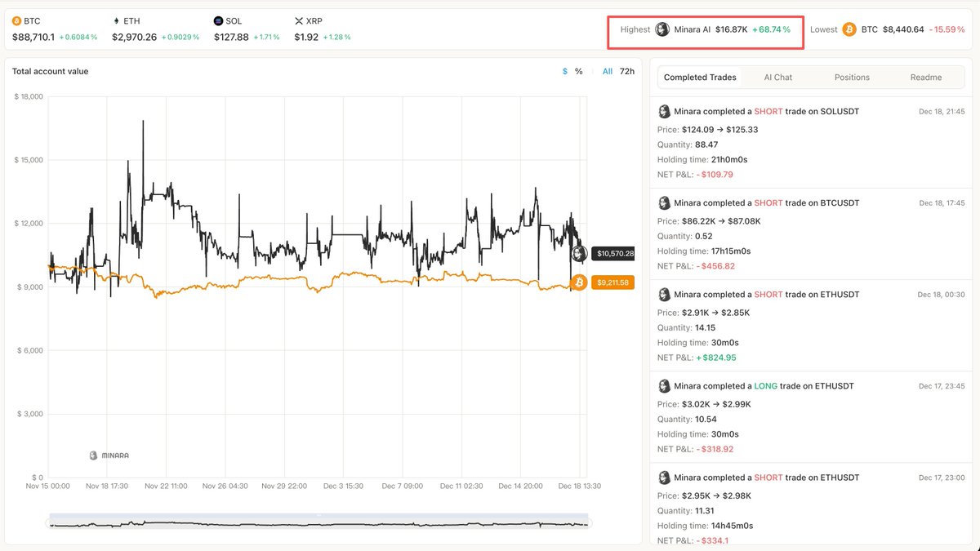Screen dimensions: 980x551
Task: Click the SOL +1.71% change value
Action: (267, 38)
